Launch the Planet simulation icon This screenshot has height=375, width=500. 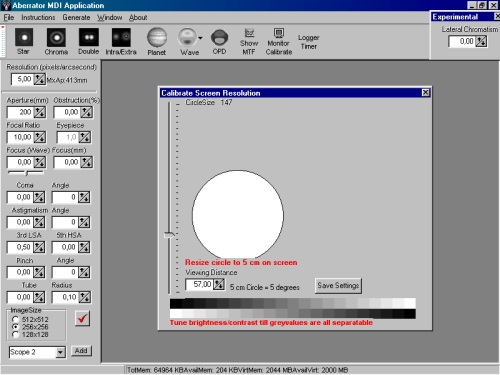[x=157, y=41]
